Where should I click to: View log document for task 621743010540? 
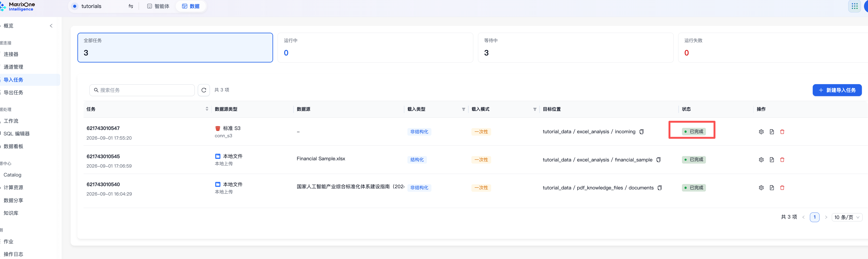[772, 188]
